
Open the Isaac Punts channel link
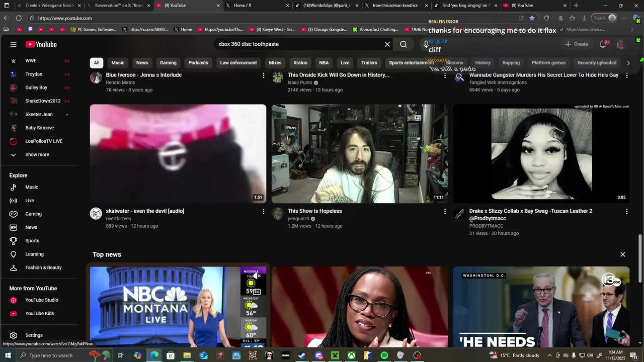click(300, 83)
